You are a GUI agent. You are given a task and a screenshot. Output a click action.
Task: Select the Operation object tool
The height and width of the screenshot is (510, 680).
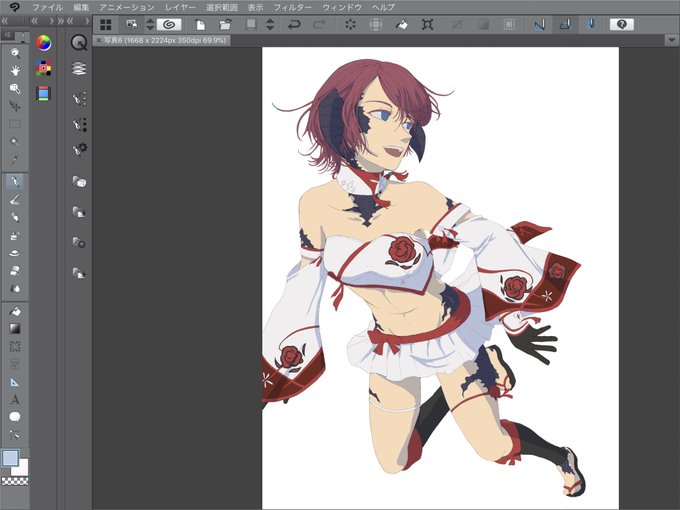pyautogui.click(x=15, y=88)
